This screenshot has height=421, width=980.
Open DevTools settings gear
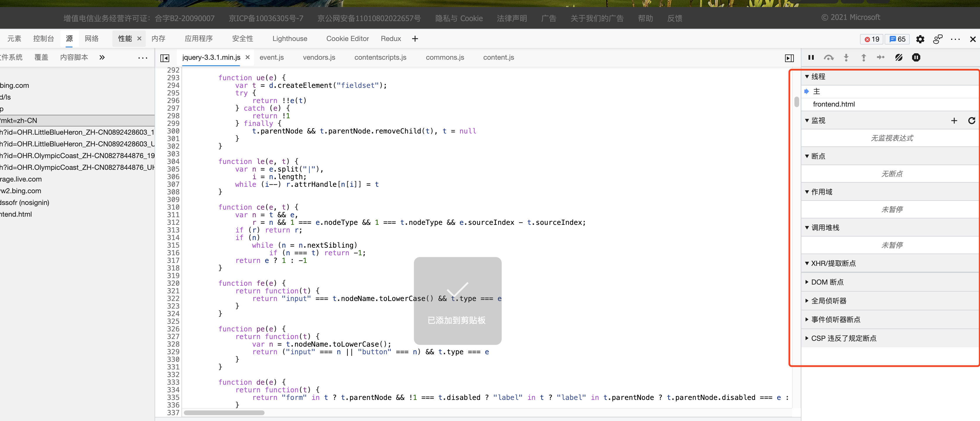920,39
